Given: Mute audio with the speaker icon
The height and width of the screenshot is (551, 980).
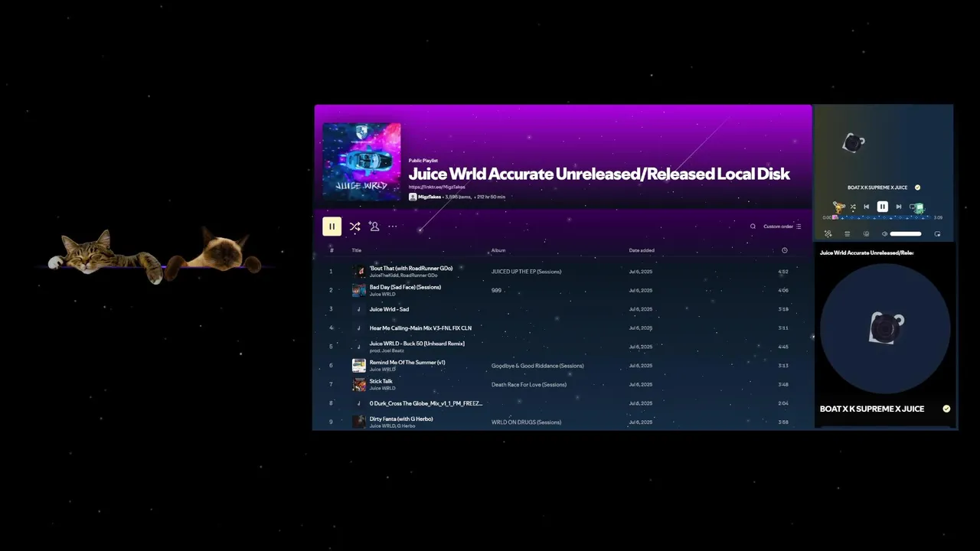Looking at the screenshot, I should [x=884, y=233].
